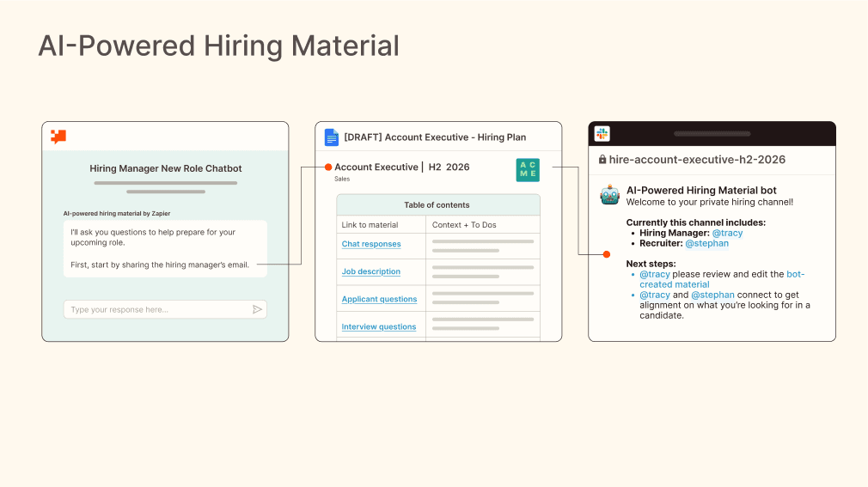Click the hire-account-executive-h2-2026 channel name
Viewport: 868px width, 487px height.
697,160
